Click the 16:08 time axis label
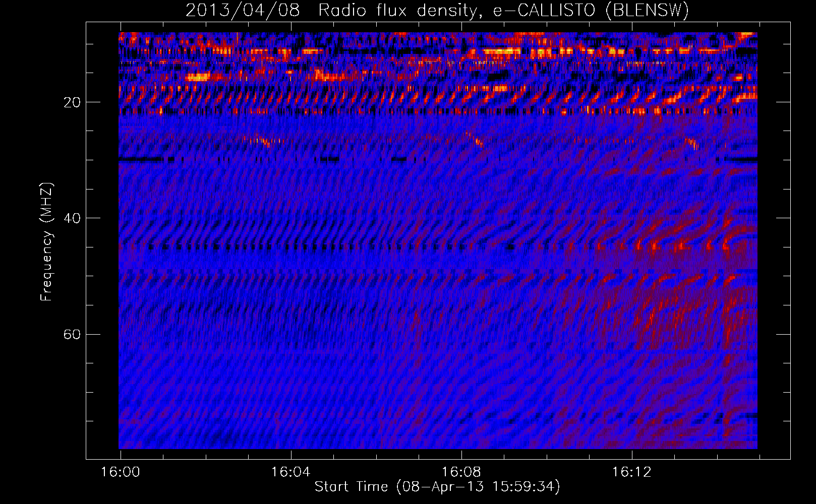The image size is (816, 504). 461,472
